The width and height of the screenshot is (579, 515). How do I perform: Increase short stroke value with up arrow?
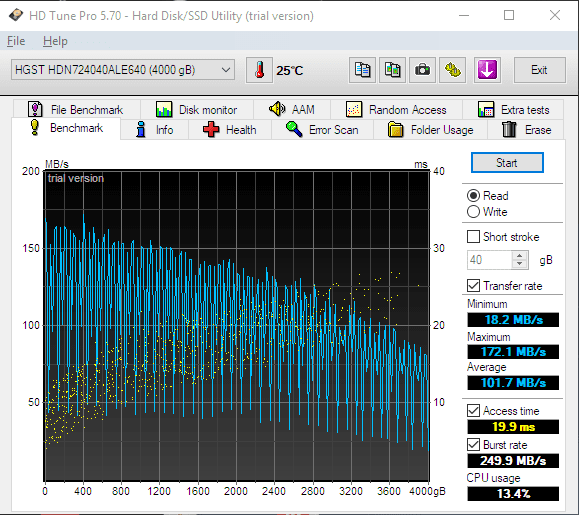[520, 255]
